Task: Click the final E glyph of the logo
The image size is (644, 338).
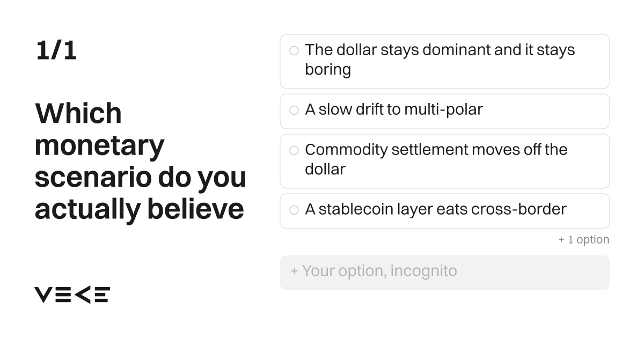Action: click(x=101, y=295)
